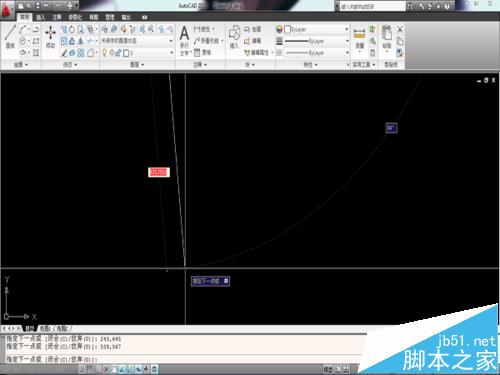Click the command history line ending 243,665

pyautogui.click(x=64, y=339)
